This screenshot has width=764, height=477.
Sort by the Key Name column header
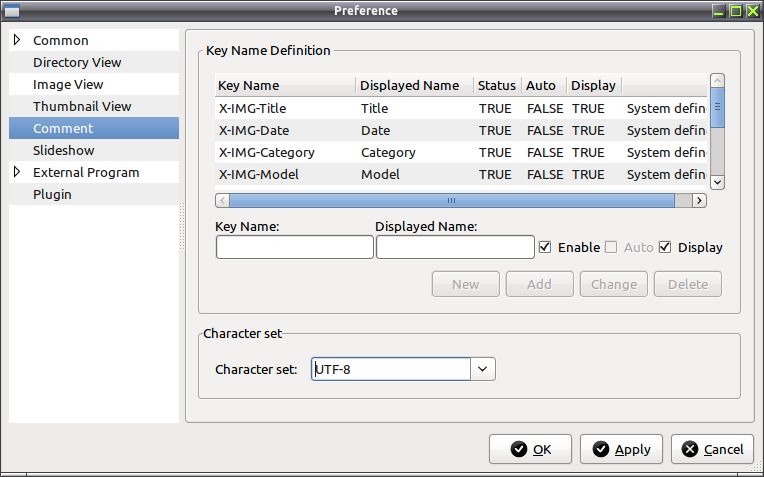[285, 85]
